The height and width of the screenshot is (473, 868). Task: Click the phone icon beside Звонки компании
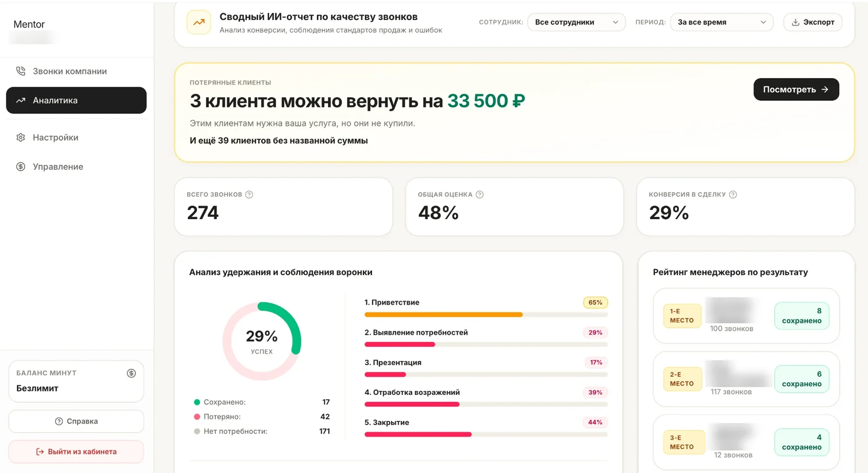(x=21, y=71)
